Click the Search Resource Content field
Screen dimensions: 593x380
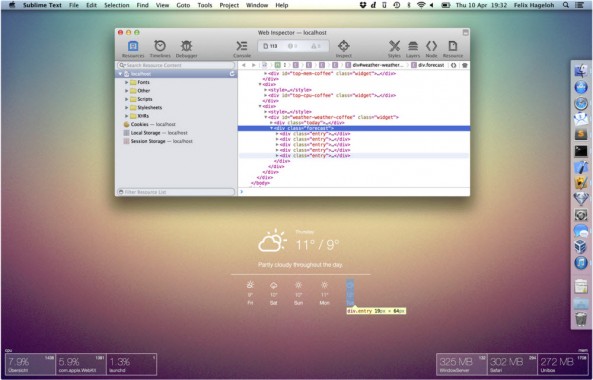coord(176,65)
